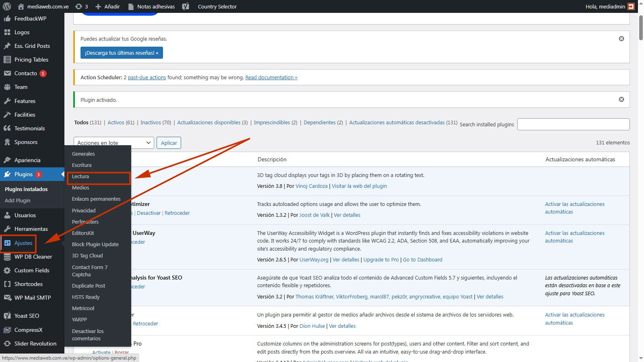Click the Usuarios person icon
The image size is (644, 362).
(7, 215)
